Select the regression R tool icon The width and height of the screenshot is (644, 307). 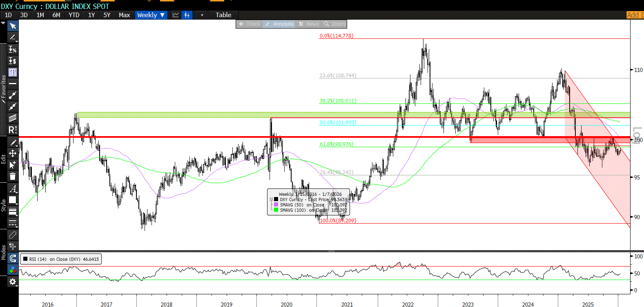13,130
